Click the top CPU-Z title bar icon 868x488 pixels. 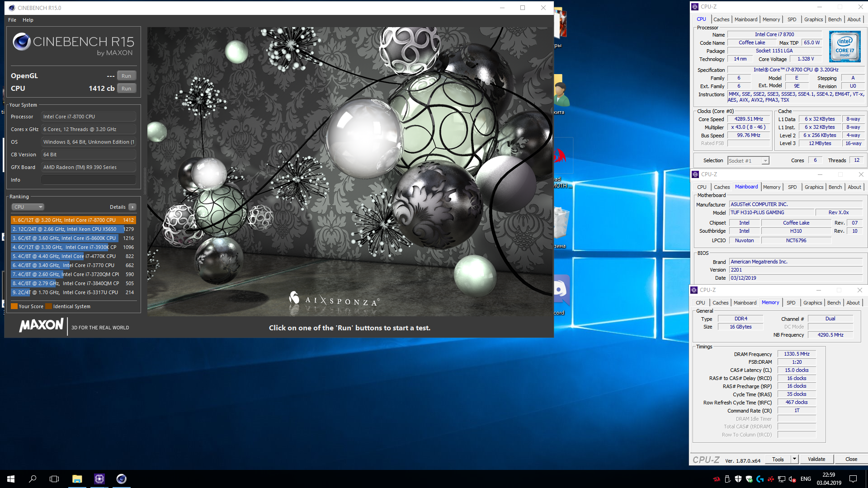point(695,7)
